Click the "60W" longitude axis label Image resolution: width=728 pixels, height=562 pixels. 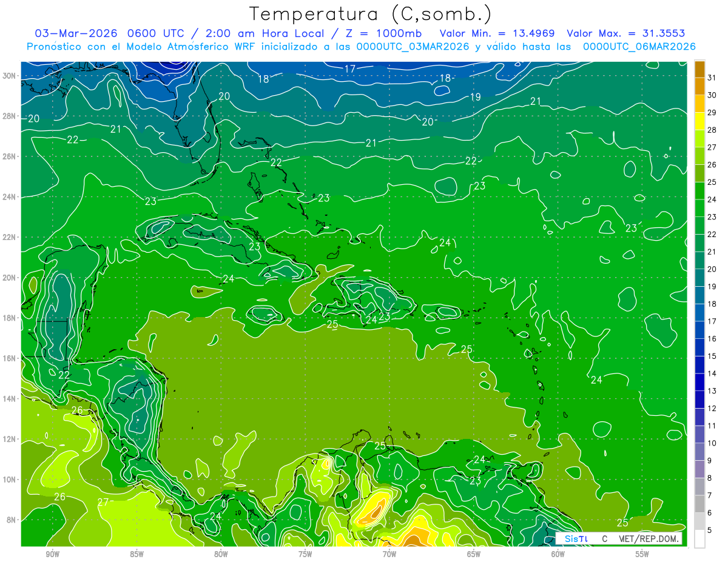(558, 554)
